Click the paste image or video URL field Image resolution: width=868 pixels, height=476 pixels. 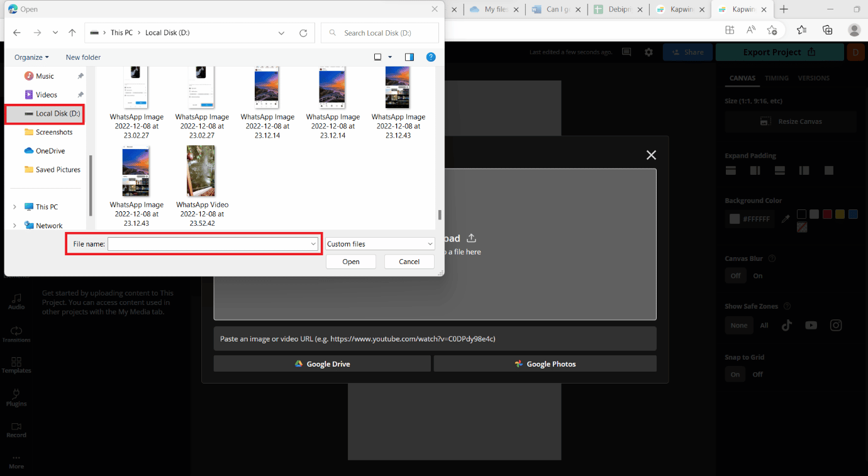[435, 338]
